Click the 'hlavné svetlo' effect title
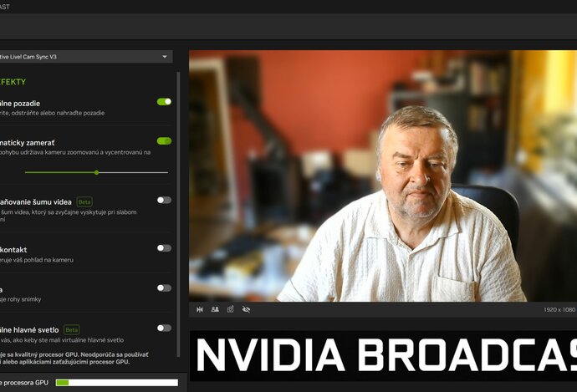 click(29, 330)
